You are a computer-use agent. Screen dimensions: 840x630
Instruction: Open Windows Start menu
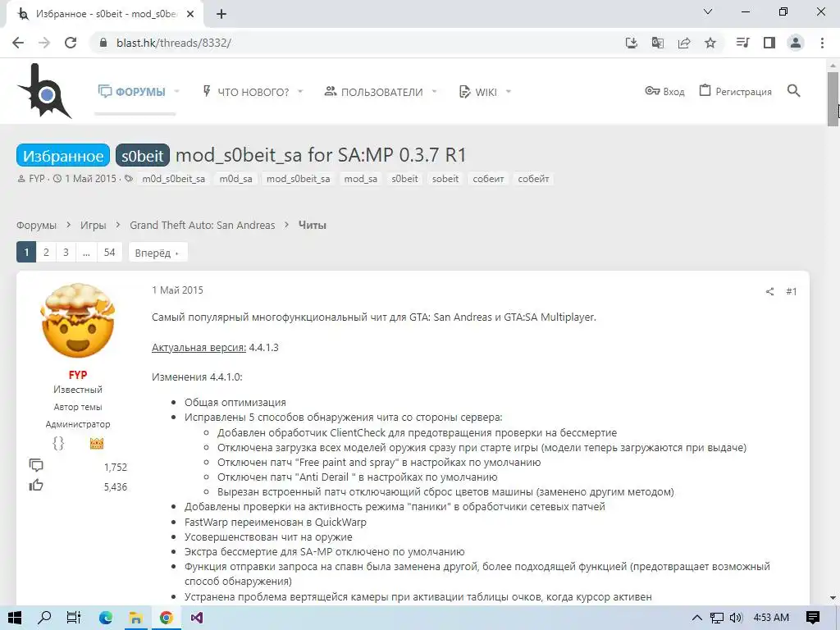(x=15, y=618)
